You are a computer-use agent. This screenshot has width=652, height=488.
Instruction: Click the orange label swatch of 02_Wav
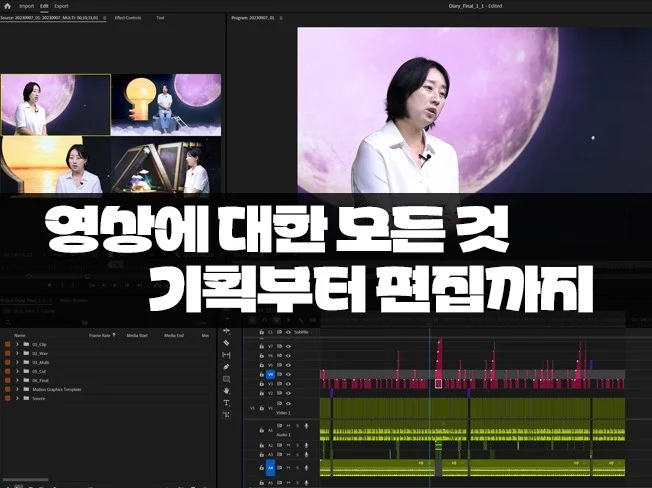8,353
